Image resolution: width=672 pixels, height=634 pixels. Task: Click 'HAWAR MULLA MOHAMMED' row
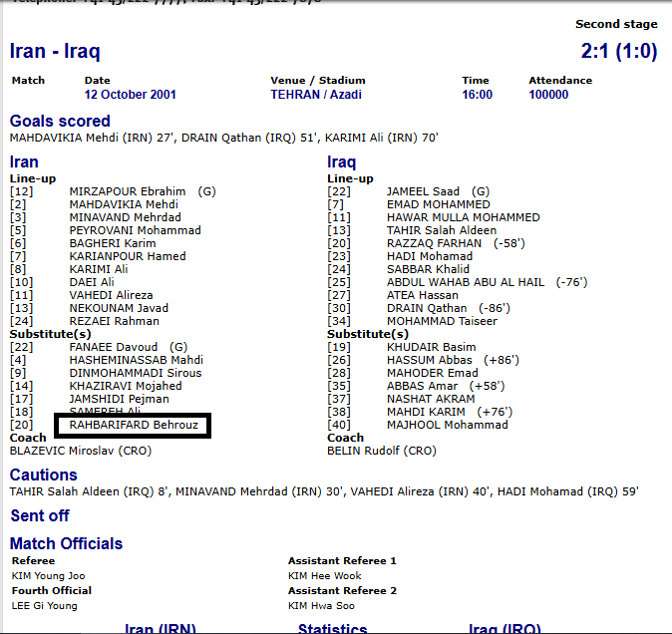(464, 217)
